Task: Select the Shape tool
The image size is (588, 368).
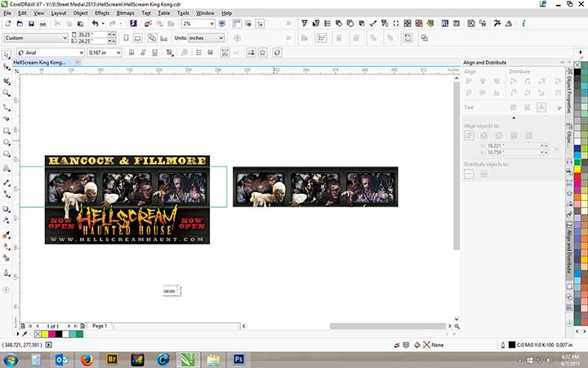Action: tap(7, 67)
